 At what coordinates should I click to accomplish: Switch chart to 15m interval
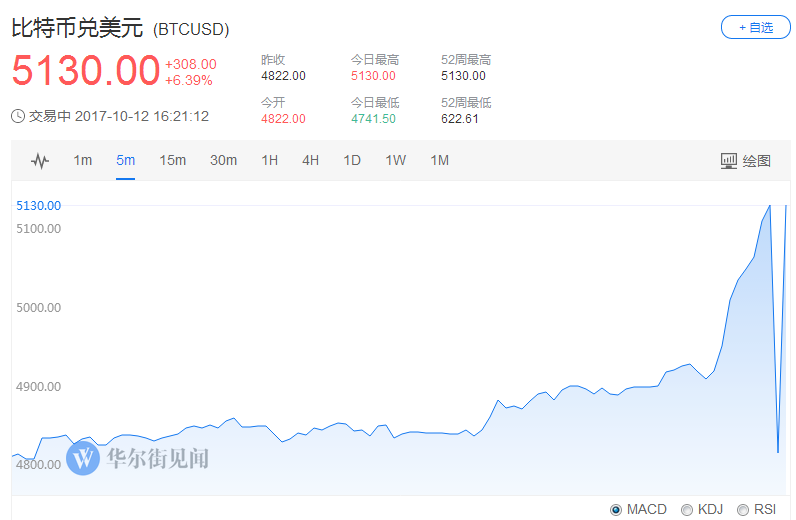(172, 161)
